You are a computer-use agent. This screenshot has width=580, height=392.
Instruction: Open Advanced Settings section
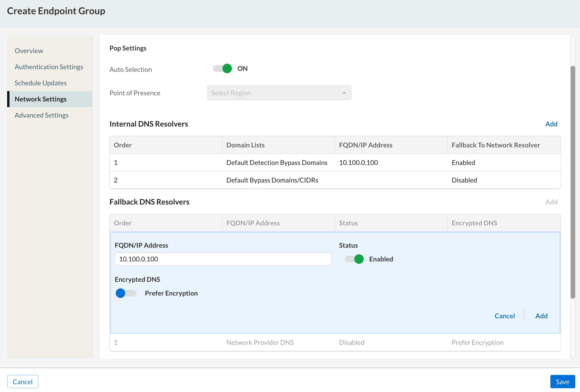point(41,115)
